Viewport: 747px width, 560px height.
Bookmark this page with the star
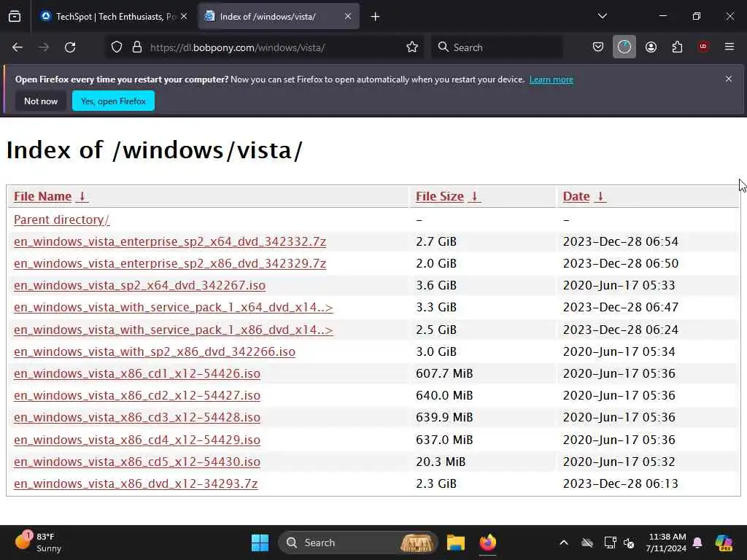point(412,47)
